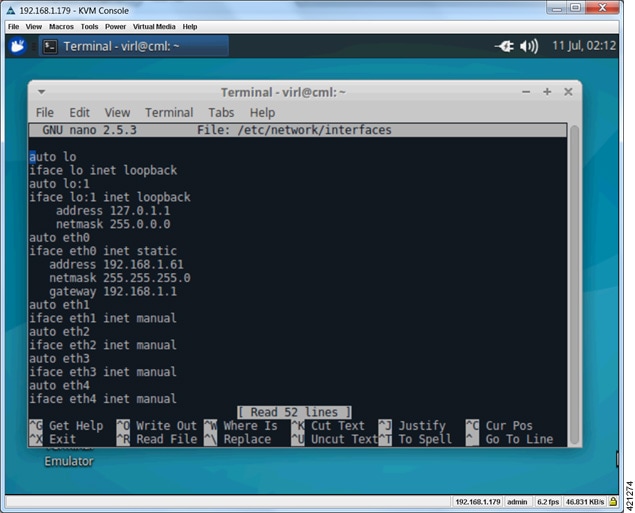Click the clock showing 11 Jul, 02:12
Screen dimensions: 635x513
[584, 45]
